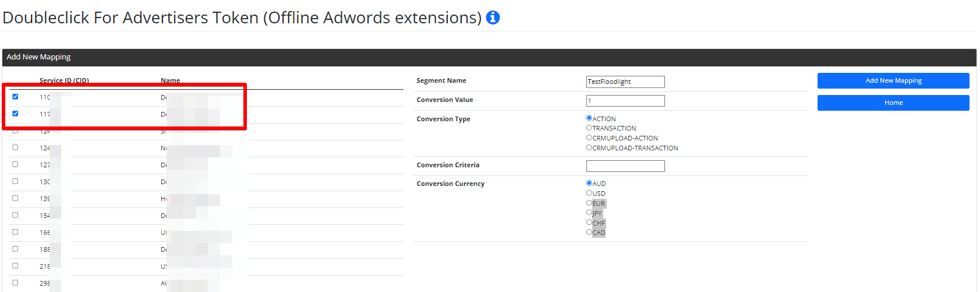The width and height of the screenshot is (980, 292).
Task: Go to Home via the blue button
Action: coord(893,103)
